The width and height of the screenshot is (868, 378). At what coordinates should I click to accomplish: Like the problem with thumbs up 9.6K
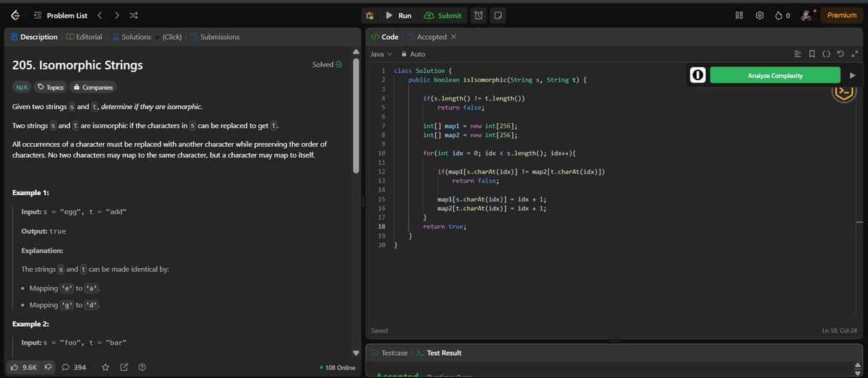pyautogui.click(x=24, y=367)
